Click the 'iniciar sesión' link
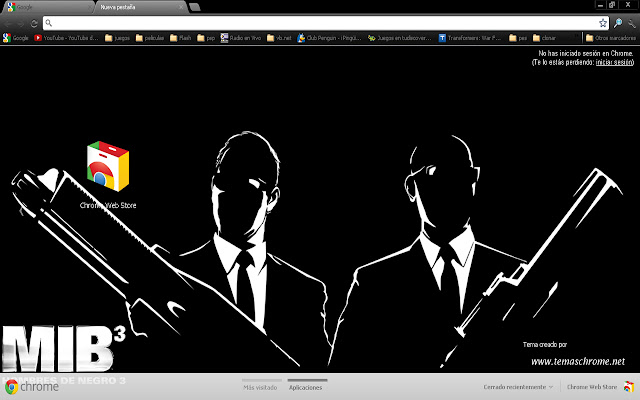 (614, 62)
